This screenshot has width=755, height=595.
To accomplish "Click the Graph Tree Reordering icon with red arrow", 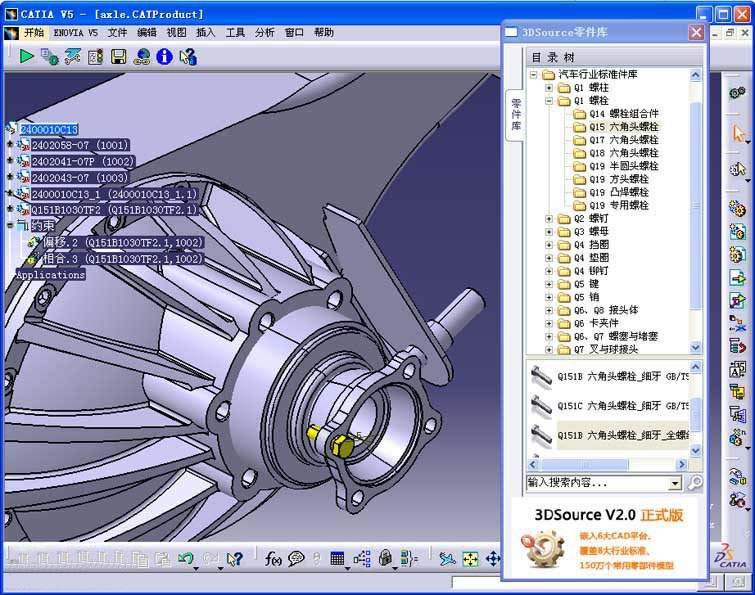I will 737,346.
